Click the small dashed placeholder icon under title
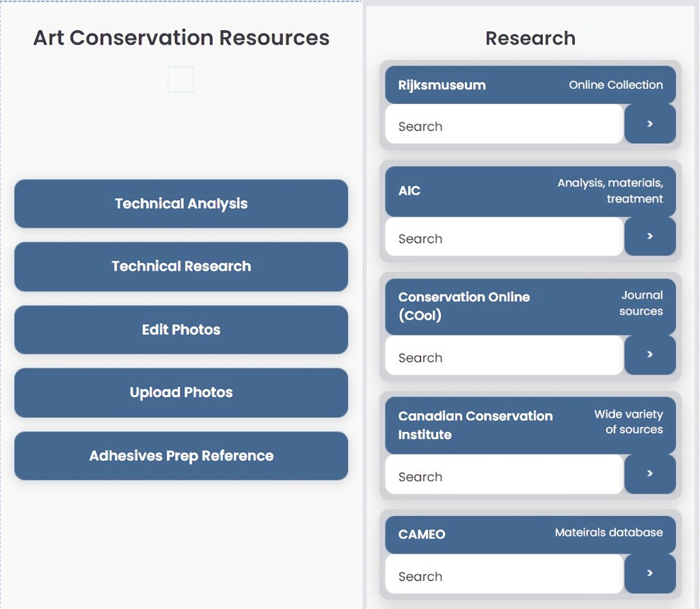 click(x=181, y=79)
